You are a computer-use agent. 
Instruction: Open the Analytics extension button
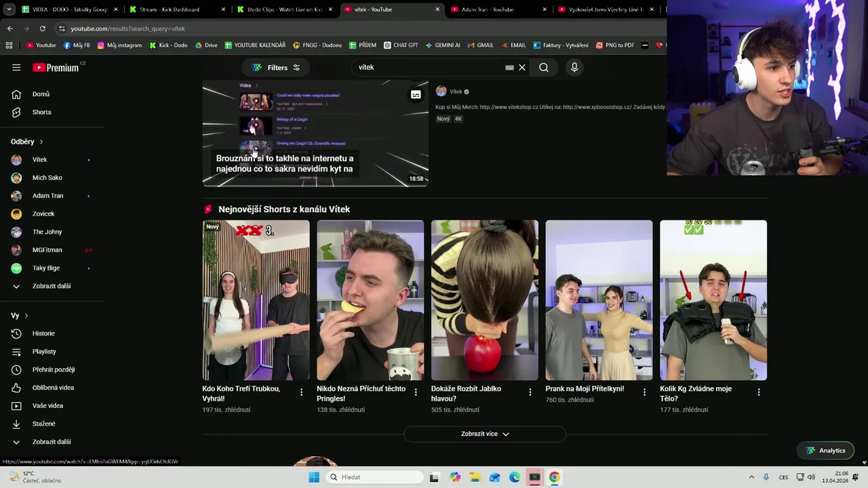(826, 451)
